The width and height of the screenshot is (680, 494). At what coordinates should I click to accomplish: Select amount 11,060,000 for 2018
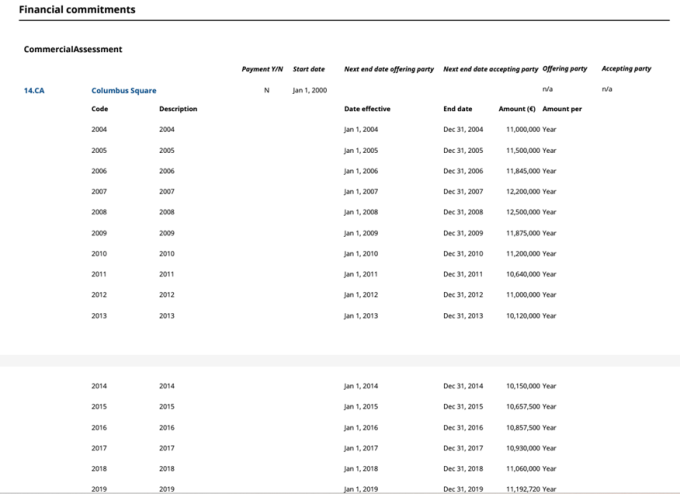523,468
